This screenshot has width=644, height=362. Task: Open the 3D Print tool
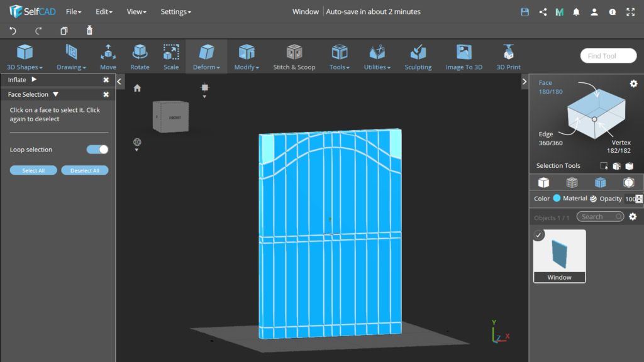508,57
